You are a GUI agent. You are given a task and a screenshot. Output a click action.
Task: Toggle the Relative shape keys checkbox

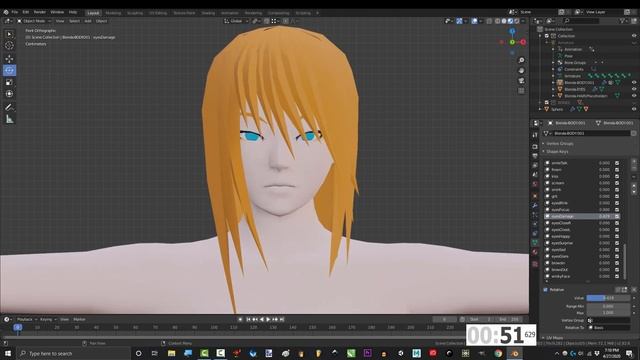546,290
